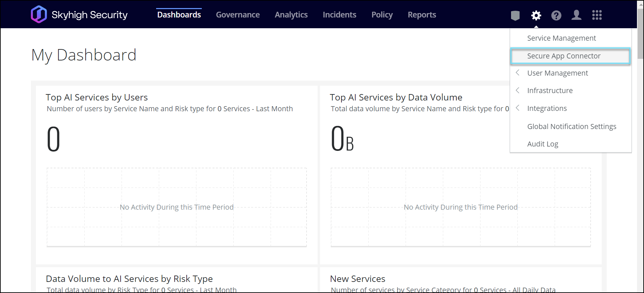Open the user profile icon
Image resolution: width=644 pixels, height=293 pixels.
coord(577,15)
